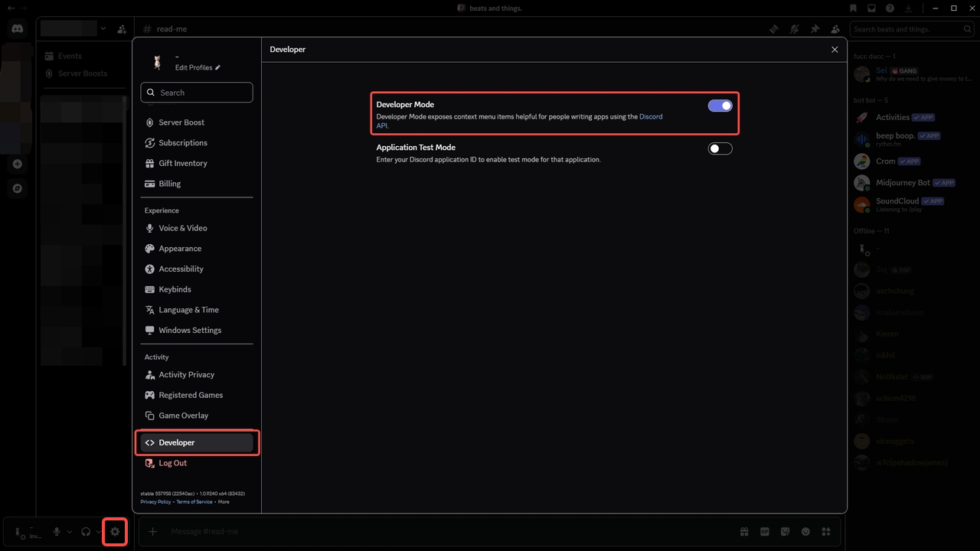
Task: Click Log Out in settings sidebar
Action: [197, 463]
